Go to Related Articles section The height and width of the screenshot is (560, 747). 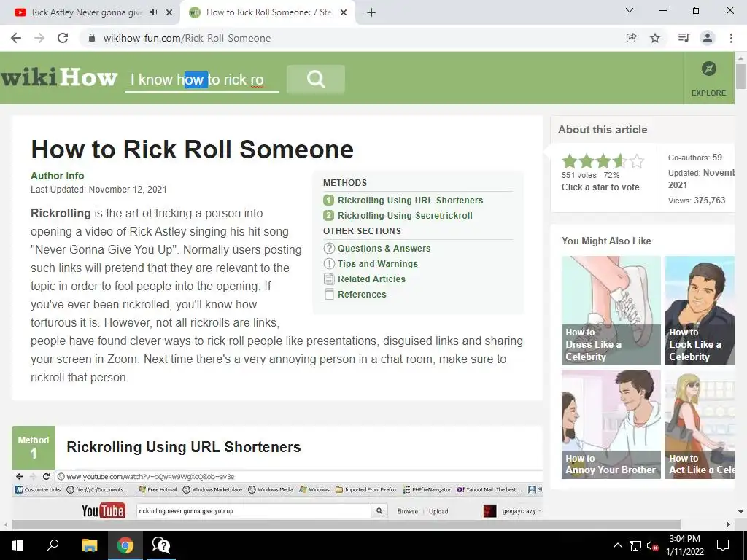click(x=371, y=279)
